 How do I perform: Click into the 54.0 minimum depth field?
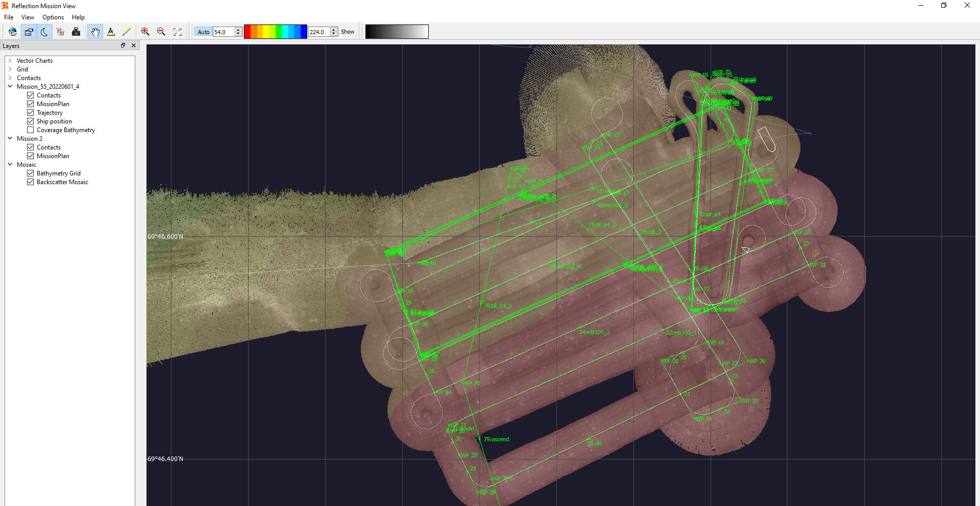coord(224,32)
